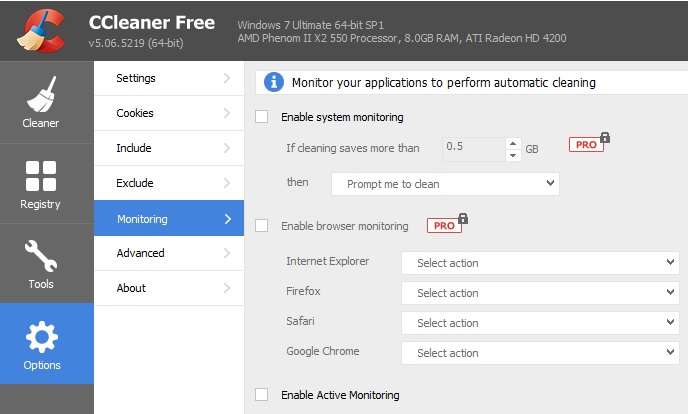Expand Internet Explorer action dropdown
688x414 pixels.
tap(540, 263)
